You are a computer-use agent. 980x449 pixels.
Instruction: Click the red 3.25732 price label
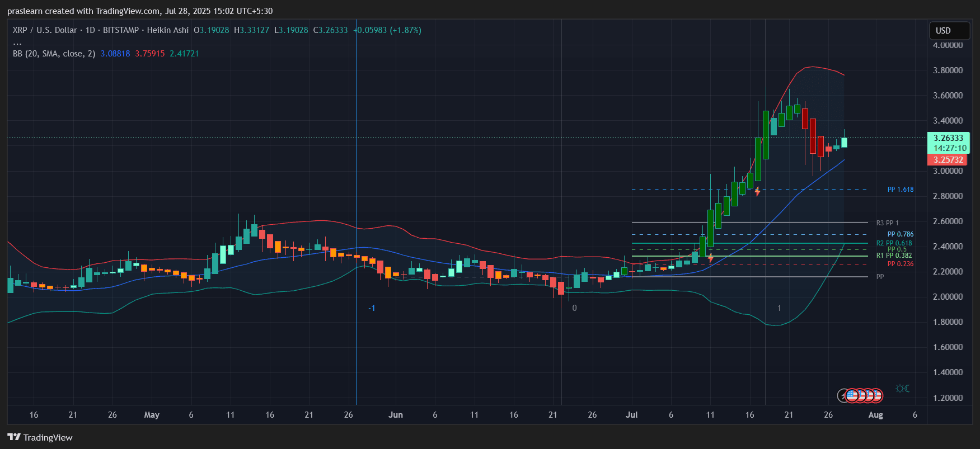click(x=948, y=160)
